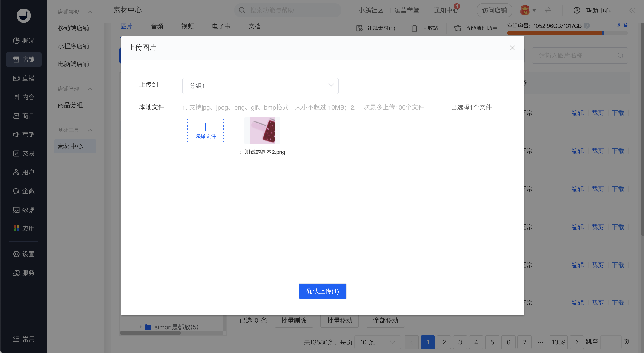Click the 帮助中心 question mark icon
Viewport: 644px width, 353px height.
577,11
